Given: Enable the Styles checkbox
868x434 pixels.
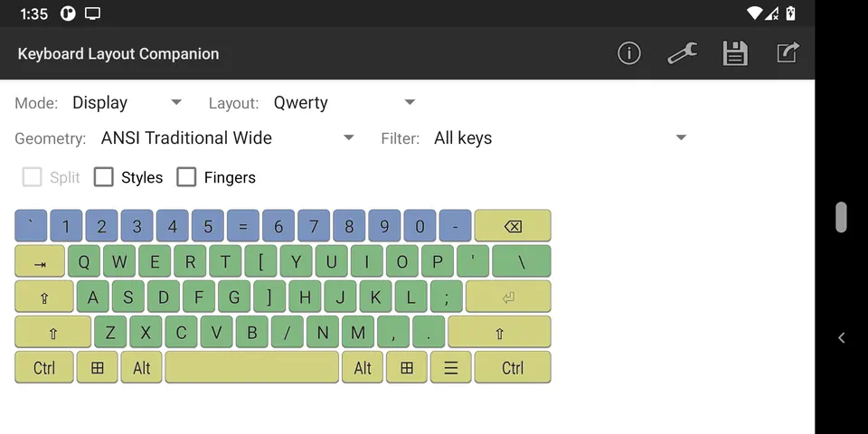Looking at the screenshot, I should click(x=103, y=177).
